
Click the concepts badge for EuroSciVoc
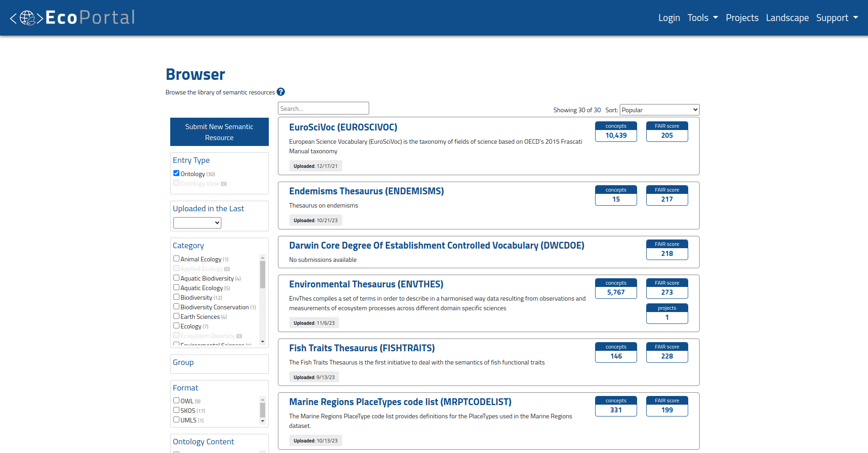click(616, 131)
